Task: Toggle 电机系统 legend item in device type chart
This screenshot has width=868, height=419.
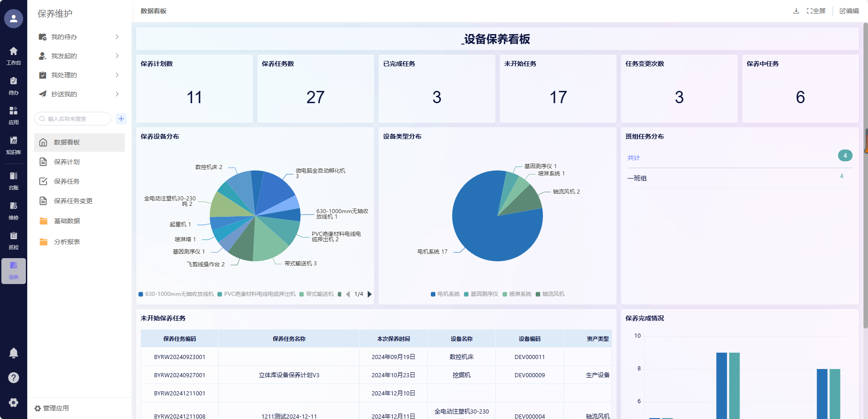Action: [445, 294]
